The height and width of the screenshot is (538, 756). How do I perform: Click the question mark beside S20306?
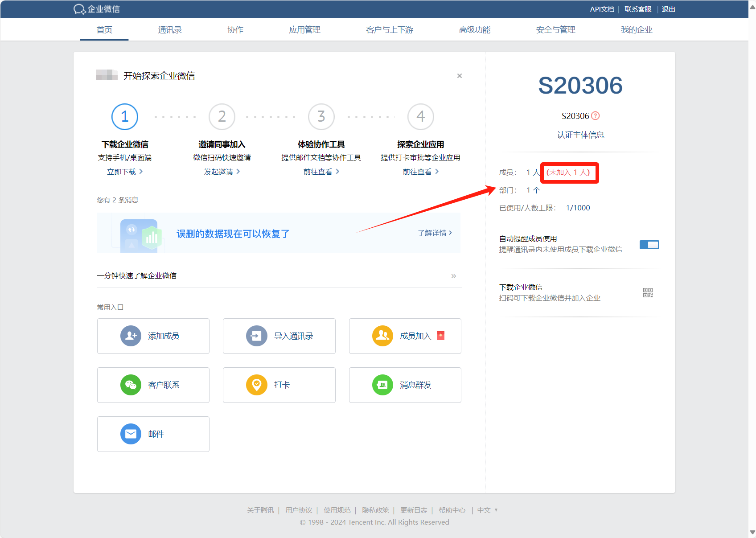[x=596, y=116]
